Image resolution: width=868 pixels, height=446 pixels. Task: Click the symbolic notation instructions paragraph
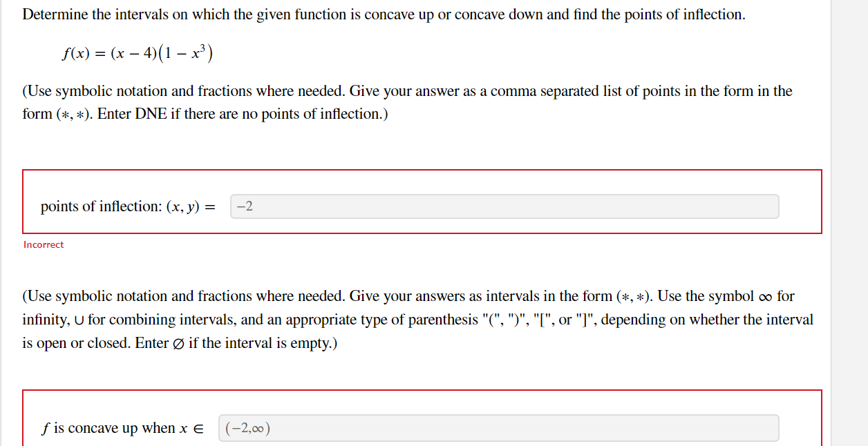(x=406, y=101)
